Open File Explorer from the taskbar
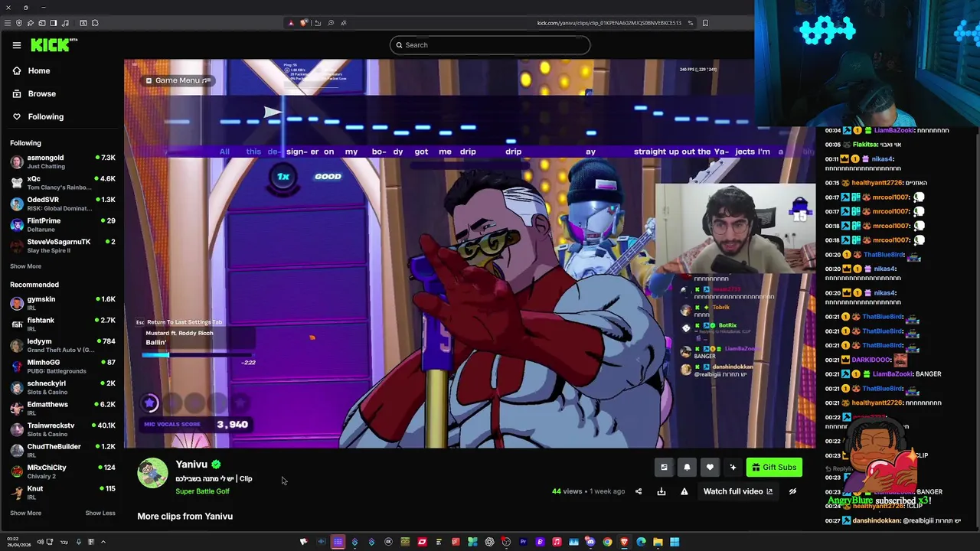This screenshot has width=980, height=551. [x=658, y=542]
